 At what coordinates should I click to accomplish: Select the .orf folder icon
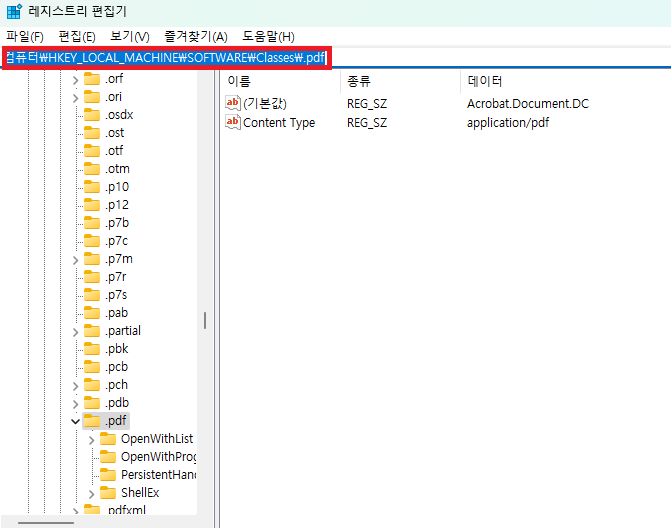click(x=92, y=79)
